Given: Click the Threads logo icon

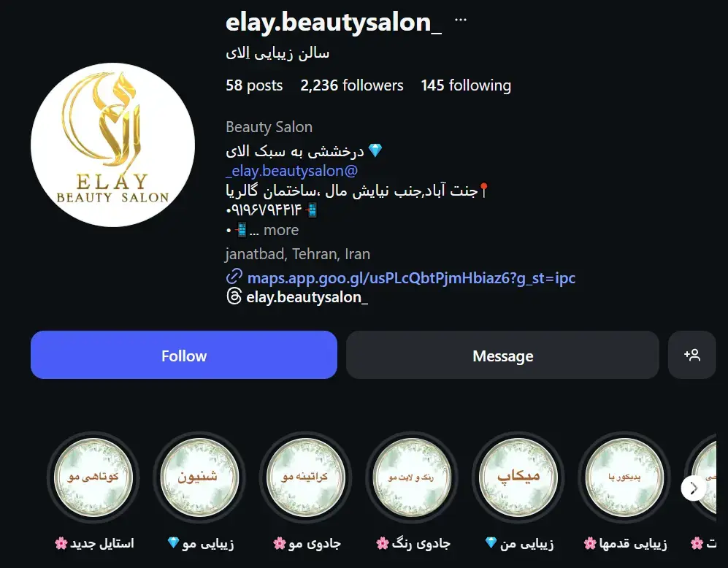Looking at the screenshot, I should 234,296.
